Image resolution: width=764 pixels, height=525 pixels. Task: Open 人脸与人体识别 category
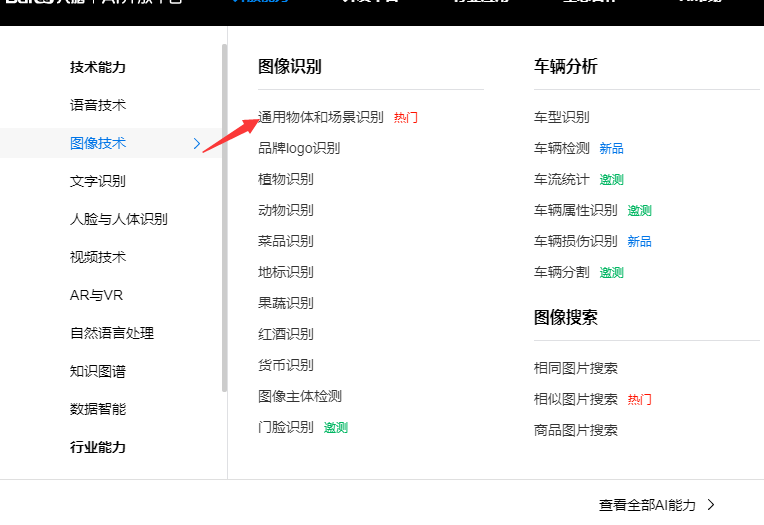click(x=119, y=219)
